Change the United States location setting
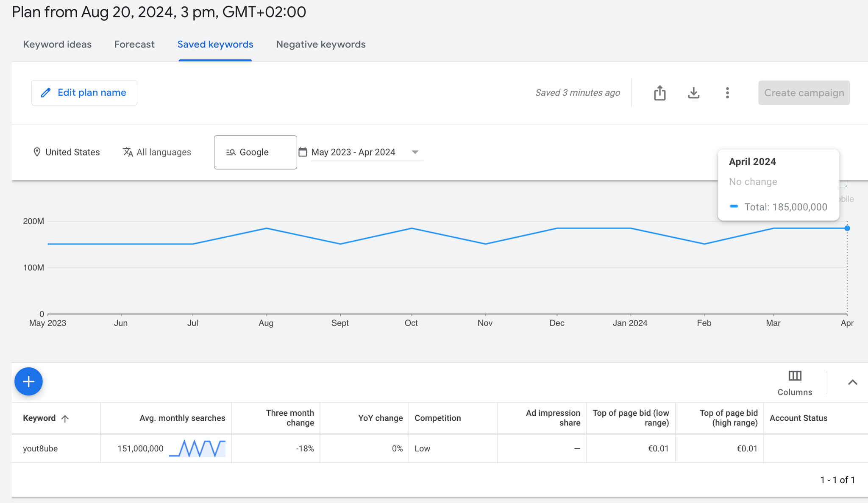Image resolution: width=868 pixels, height=503 pixels. click(x=67, y=152)
